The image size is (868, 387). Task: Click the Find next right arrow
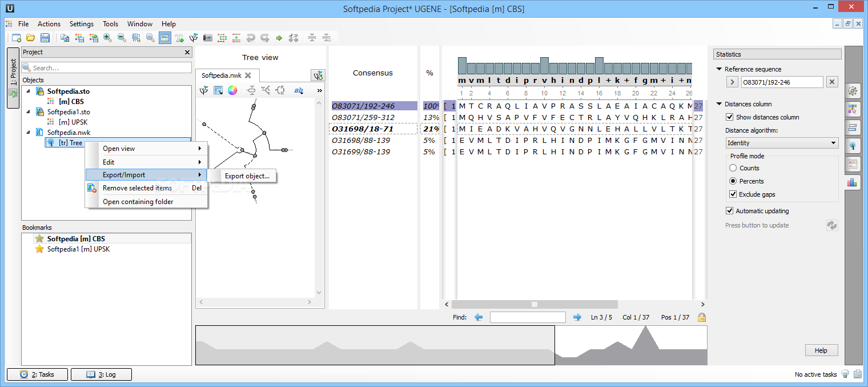577,317
